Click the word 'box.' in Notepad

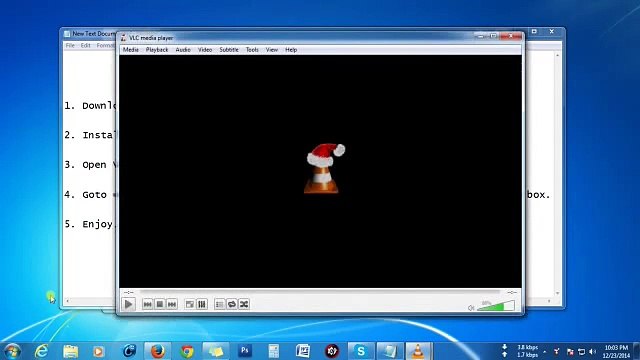(538, 195)
